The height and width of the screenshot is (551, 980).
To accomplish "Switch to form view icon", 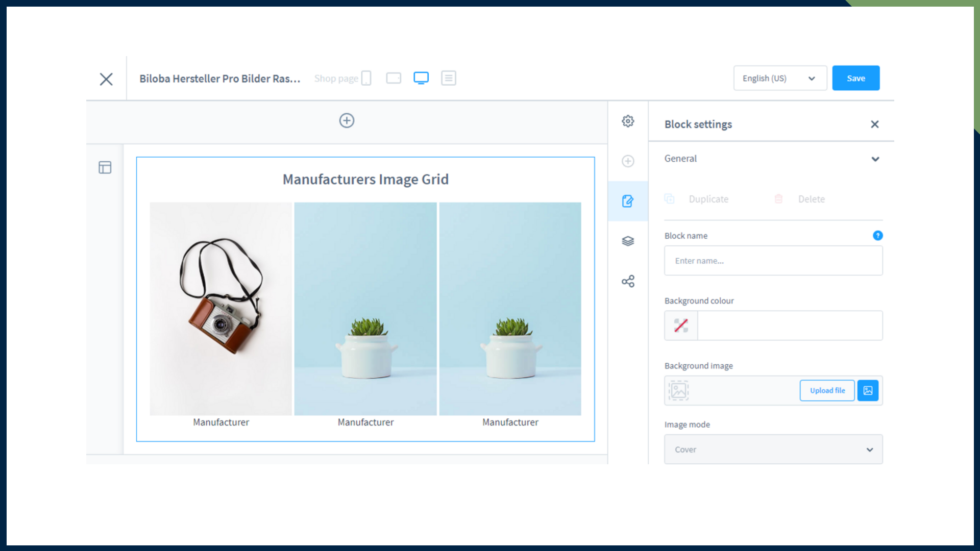I will (x=449, y=78).
